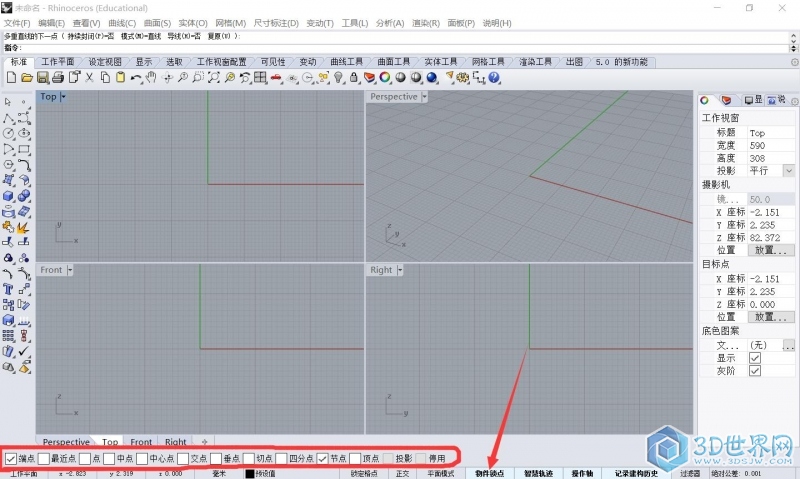Click the layer color swatch in status bar
The image size is (800, 479).
(250, 473)
